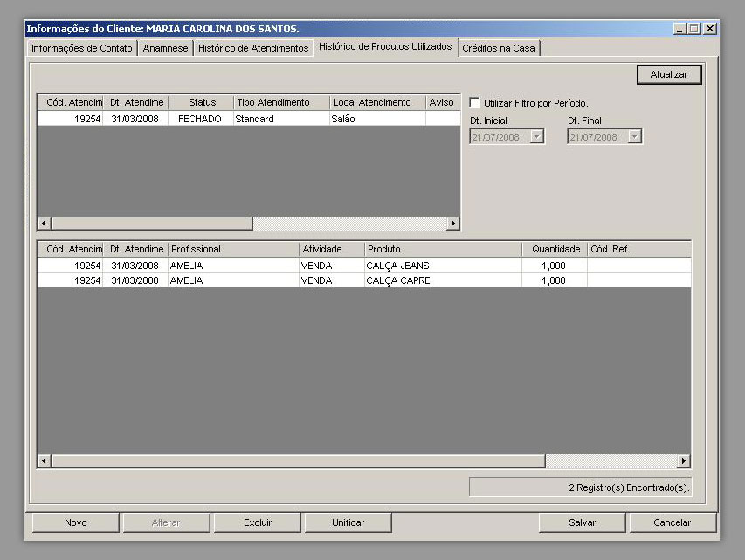The width and height of the screenshot is (745, 560).
Task: Click right arrow of lower table scrollbar
Action: pos(683,460)
